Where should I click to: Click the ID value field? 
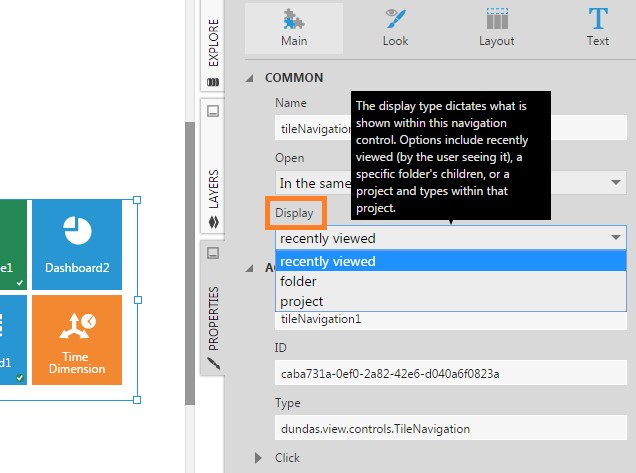click(x=452, y=373)
